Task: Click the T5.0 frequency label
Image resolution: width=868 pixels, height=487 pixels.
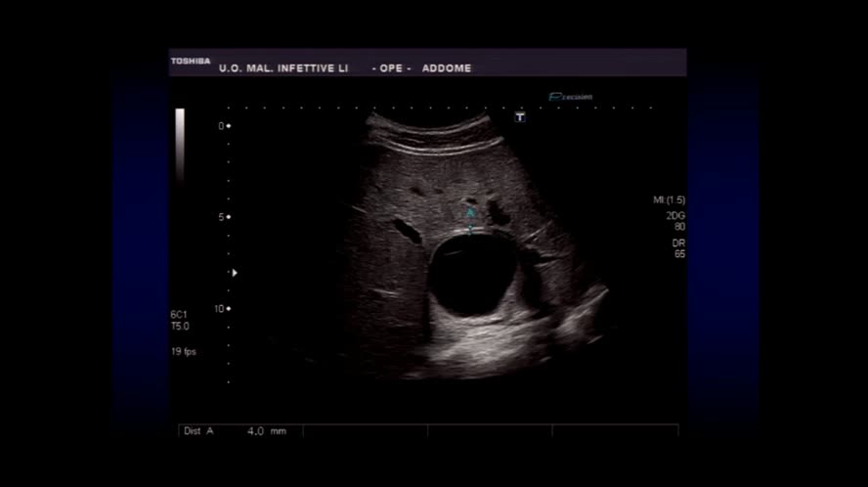Action: tap(180, 327)
